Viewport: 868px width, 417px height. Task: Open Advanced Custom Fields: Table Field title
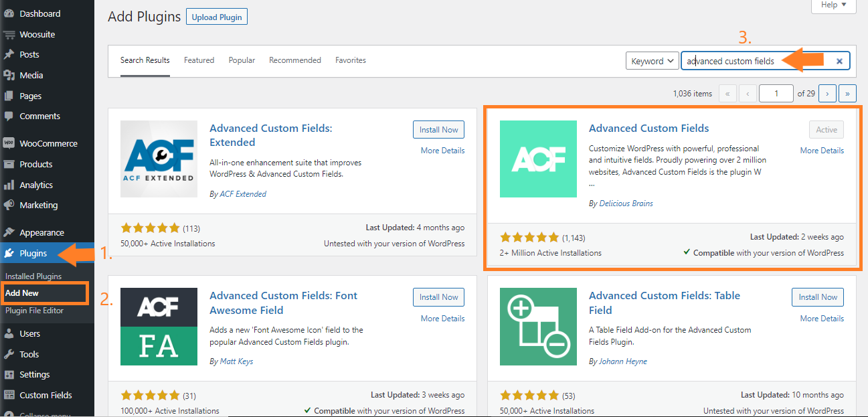point(665,303)
